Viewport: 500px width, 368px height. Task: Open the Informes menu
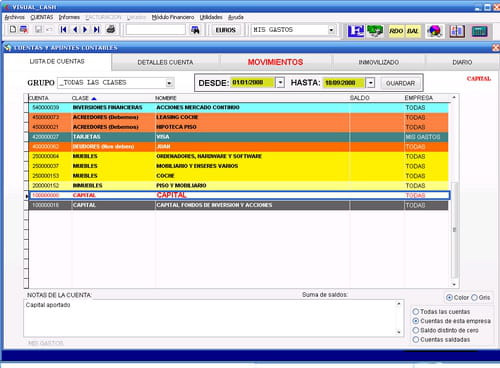(x=69, y=17)
